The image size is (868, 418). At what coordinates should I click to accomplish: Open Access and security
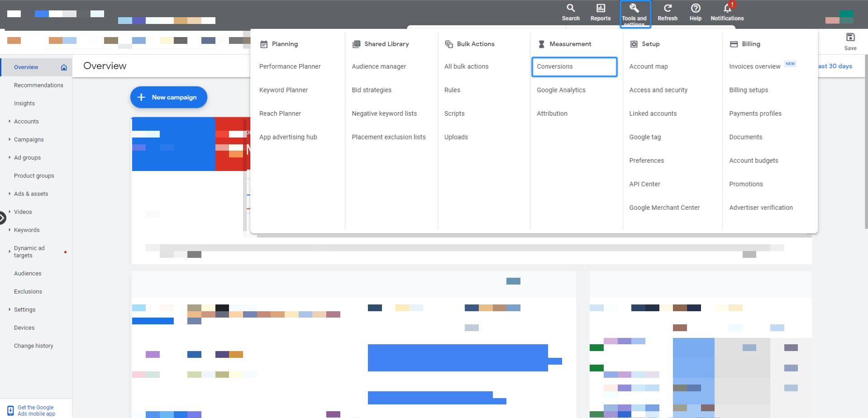point(658,90)
